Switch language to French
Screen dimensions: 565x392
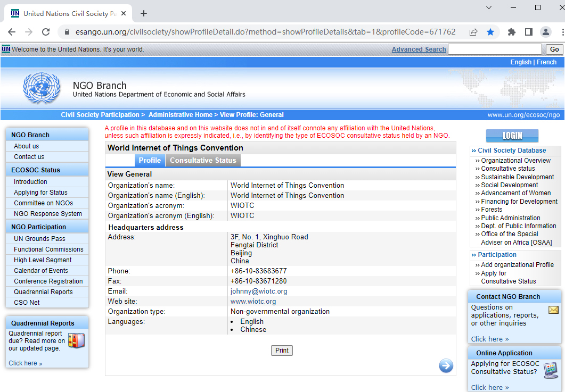coord(546,62)
